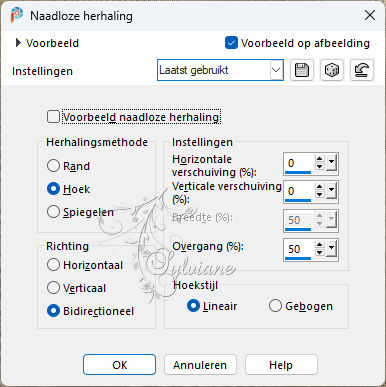Click the reset to default arrow icon
The image size is (386, 387).
362,70
